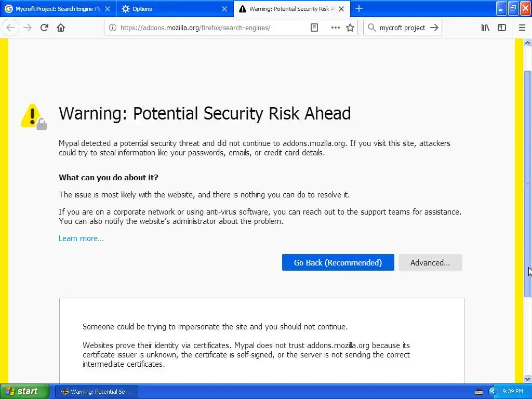Open page actions three-dot menu
Screen dimensions: 532x399
click(x=335, y=28)
